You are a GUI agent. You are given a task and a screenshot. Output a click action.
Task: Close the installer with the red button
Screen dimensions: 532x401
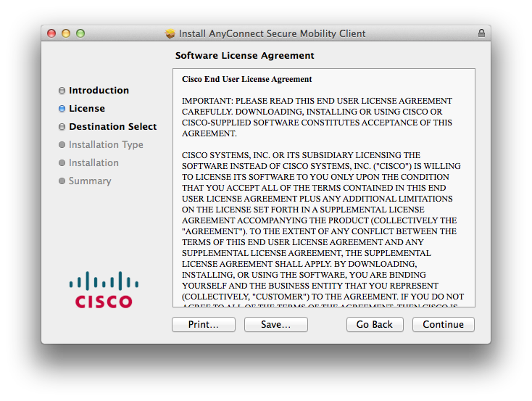pyautogui.click(x=51, y=33)
